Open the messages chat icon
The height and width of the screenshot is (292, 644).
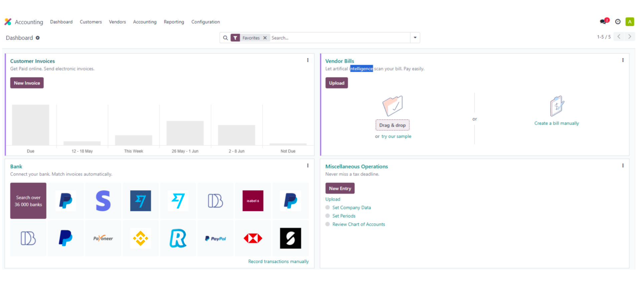[x=603, y=22]
